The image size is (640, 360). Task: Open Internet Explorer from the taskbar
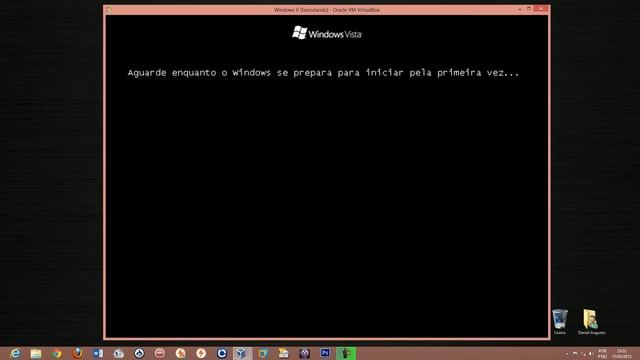coord(15,353)
